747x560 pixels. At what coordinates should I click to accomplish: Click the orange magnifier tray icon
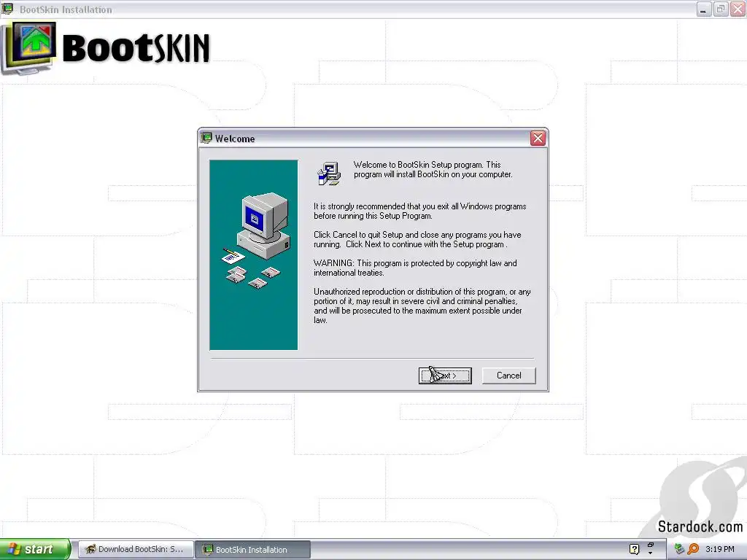(x=693, y=549)
